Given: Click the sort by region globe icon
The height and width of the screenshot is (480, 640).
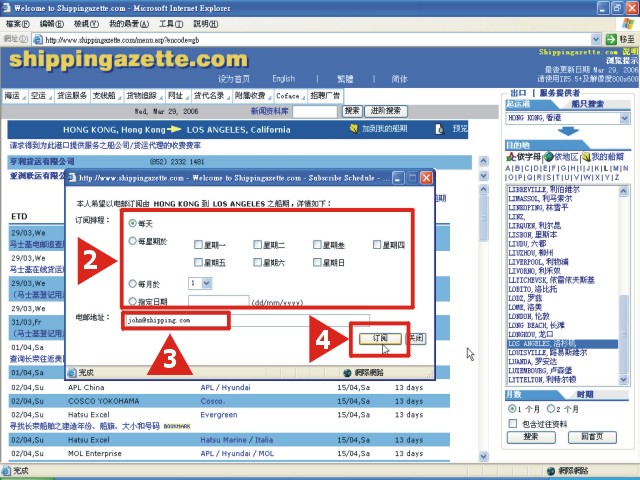Looking at the screenshot, I should point(549,157).
